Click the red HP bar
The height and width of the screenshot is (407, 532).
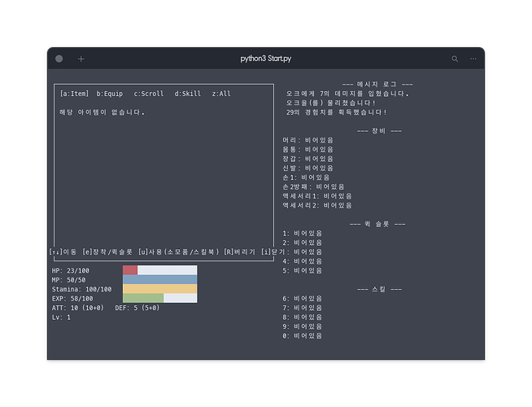coord(130,270)
